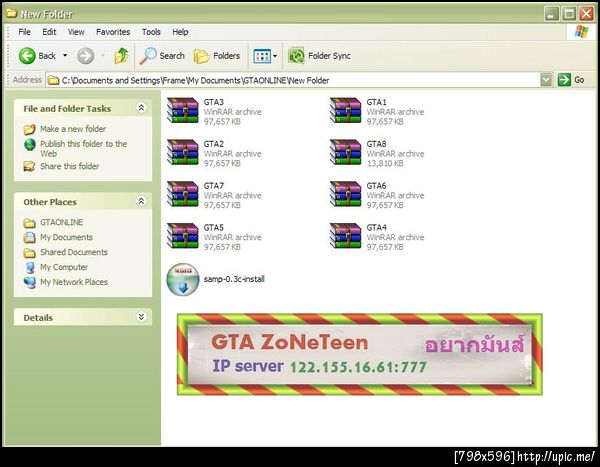Open GTAONLINE in Other Places
The image size is (600, 467).
(62, 222)
